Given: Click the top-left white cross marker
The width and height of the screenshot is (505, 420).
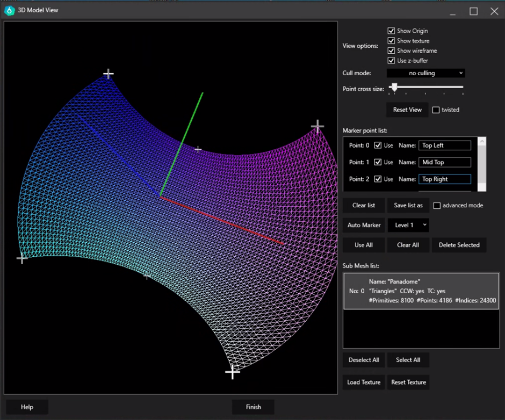Looking at the screenshot, I should (109, 74).
